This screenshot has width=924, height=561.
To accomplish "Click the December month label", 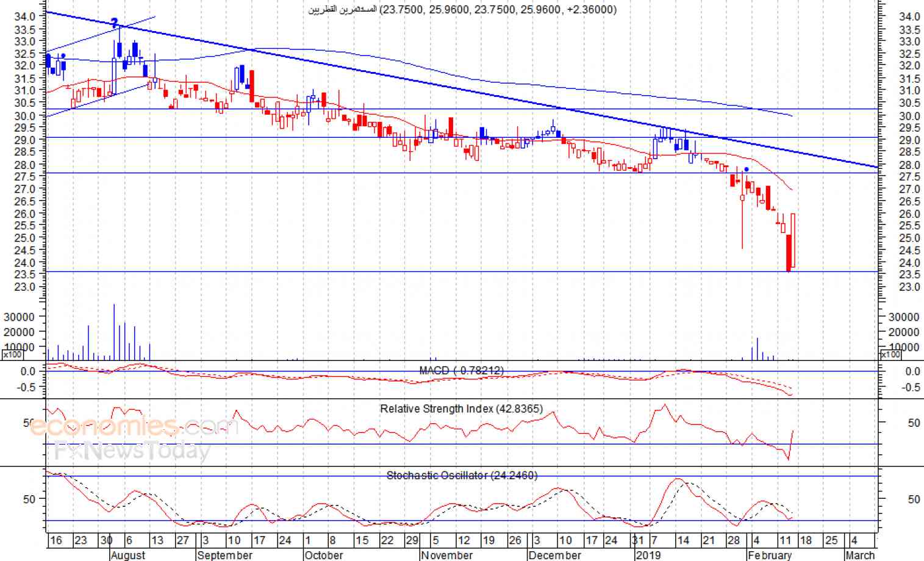I will [x=554, y=555].
